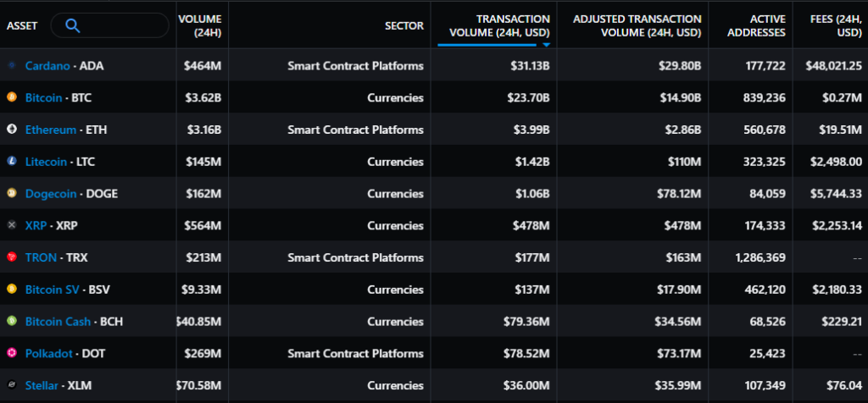Image resolution: width=868 pixels, height=403 pixels.
Task: Click Litecoin's 323,325 active addresses
Action: pyautogui.click(x=764, y=162)
